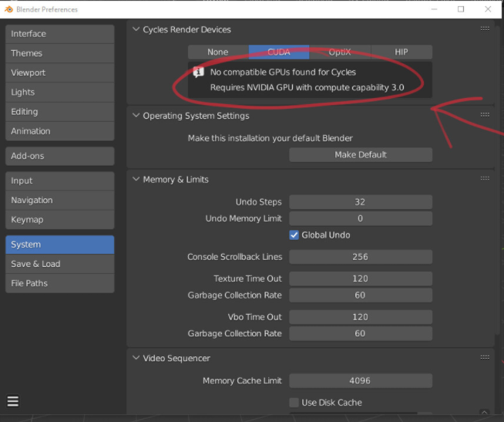Image resolution: width=504 pixels, height=422 pixels.
Task: Open the Interface preferences section
Action: (60, 34)
